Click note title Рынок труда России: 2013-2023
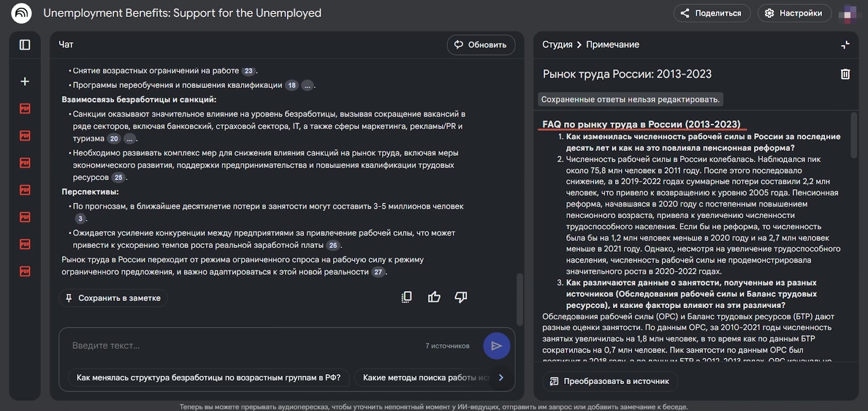Screen dimensions: 868x411 627,74
